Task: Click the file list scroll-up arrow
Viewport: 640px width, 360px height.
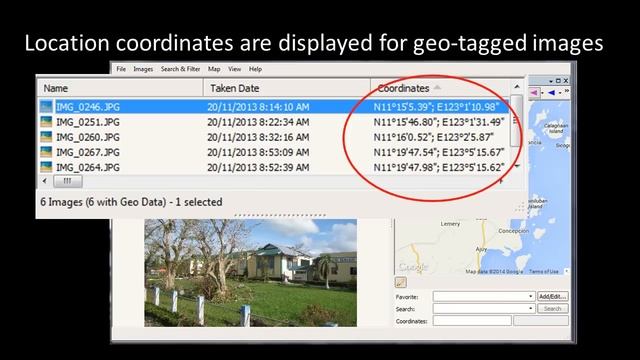Action: point(517,87)
